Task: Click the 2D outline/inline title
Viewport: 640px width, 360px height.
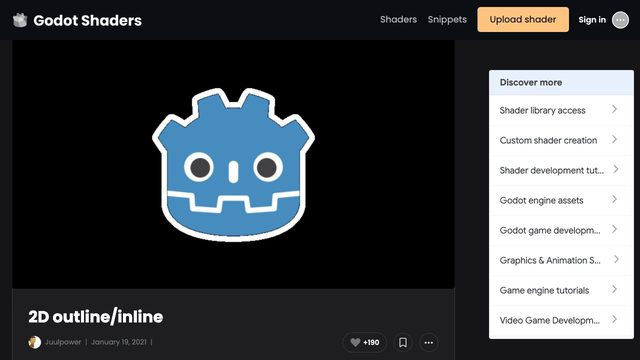Action: click(x=96, y=317)
